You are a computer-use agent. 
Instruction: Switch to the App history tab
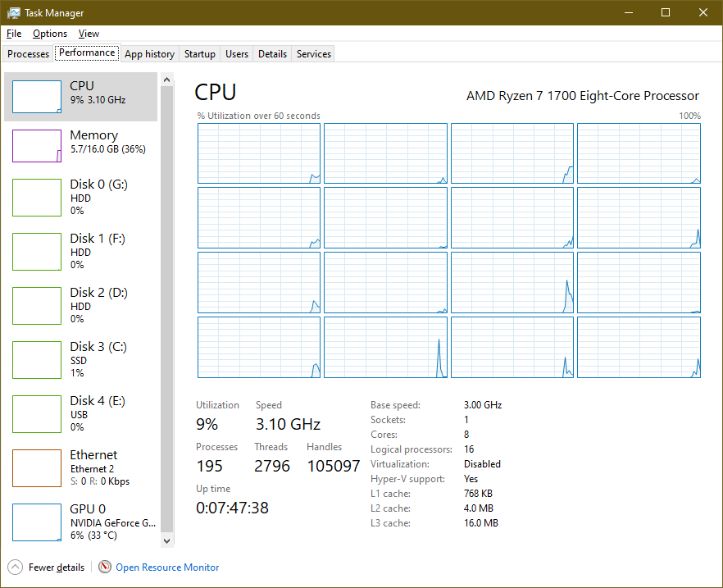pos(149,54)
